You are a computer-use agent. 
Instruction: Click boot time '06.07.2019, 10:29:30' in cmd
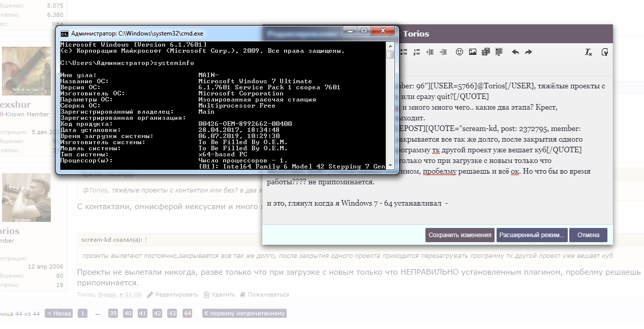tap(239, 136)
